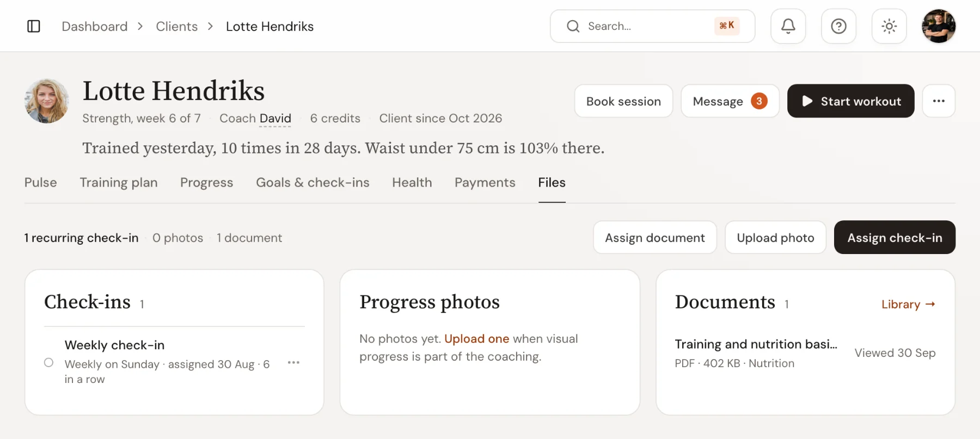Switch to Training plan tab

[x=119, y=183]
